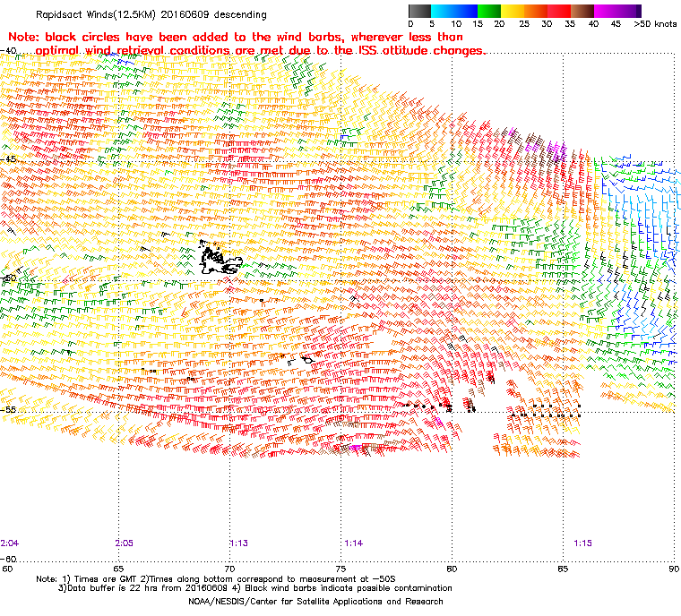Click the magenta wind barbs near 45S

556,149
